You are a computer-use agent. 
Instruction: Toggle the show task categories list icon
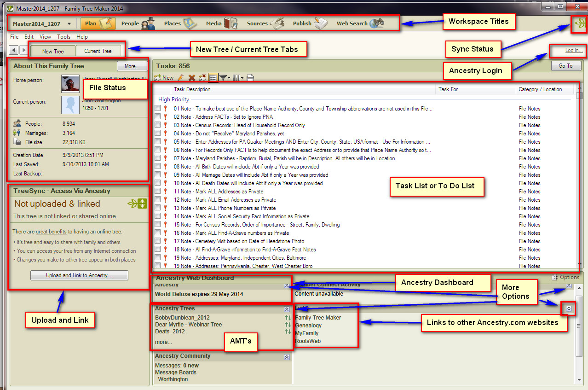click(x=213, y=78)
